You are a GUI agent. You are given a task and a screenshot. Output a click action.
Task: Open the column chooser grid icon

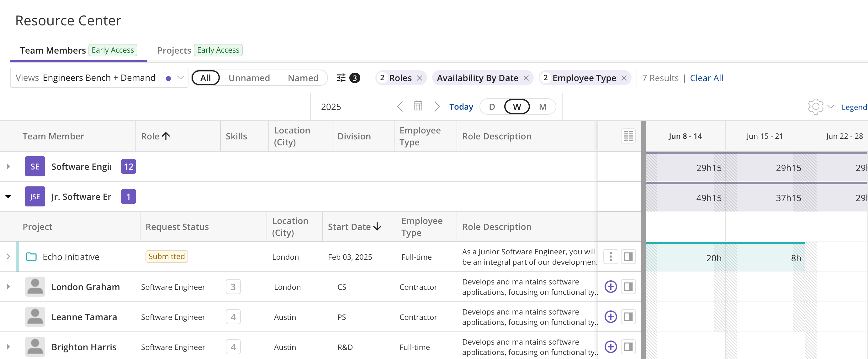[x=628, y=136]
